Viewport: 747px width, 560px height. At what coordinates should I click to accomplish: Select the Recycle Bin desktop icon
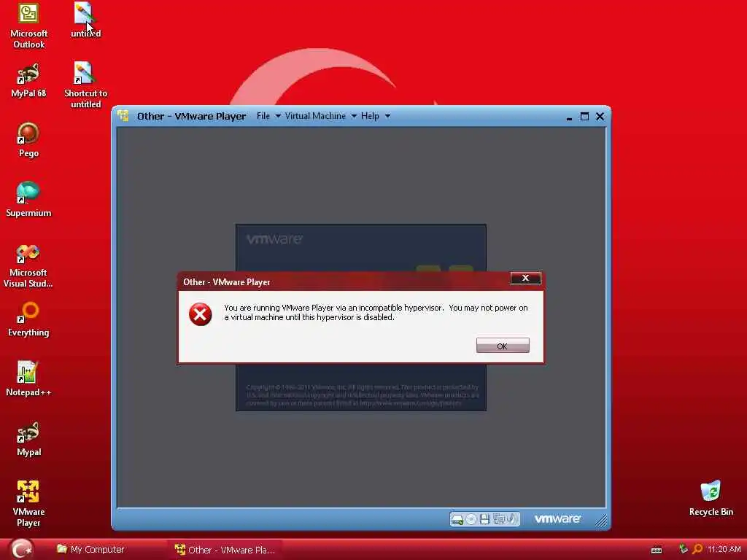coord(711,498)
